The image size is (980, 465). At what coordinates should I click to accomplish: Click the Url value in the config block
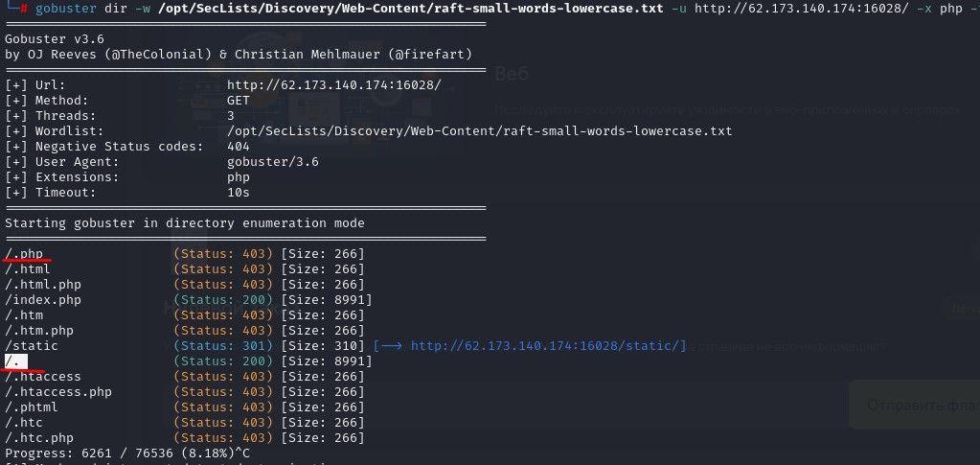pyautogui.click(x=333, y=85)
